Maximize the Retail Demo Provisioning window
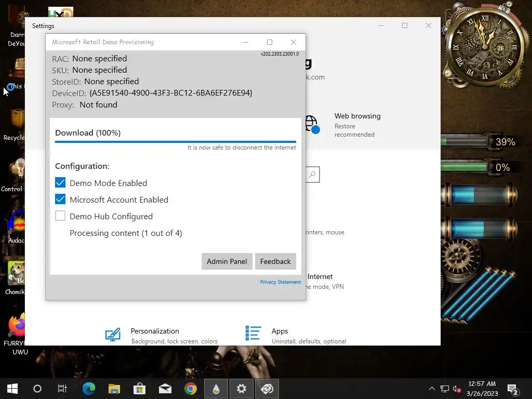532x399 pixels. (x=270, y=42)
